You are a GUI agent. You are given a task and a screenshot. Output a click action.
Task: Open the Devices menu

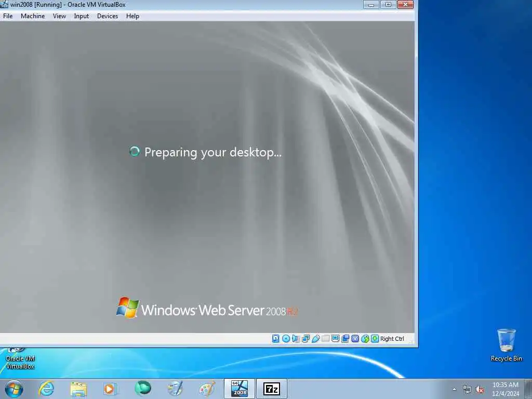(x=108, y=16)
